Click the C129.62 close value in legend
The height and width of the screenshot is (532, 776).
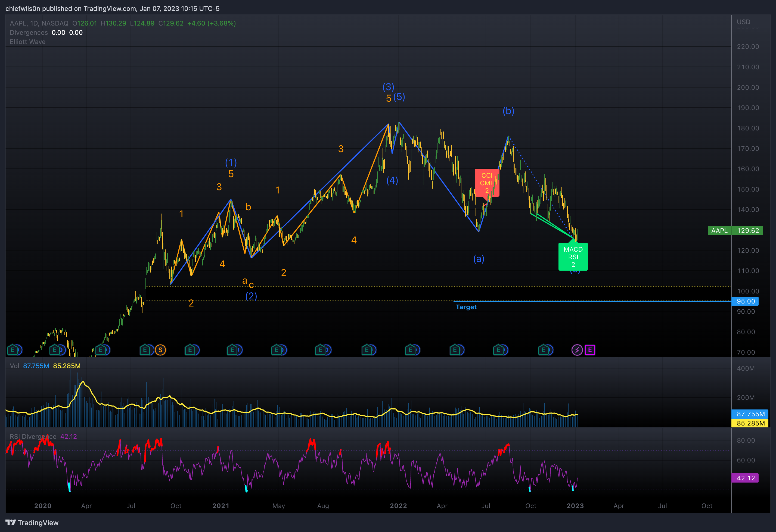click(x=171, y=23)
